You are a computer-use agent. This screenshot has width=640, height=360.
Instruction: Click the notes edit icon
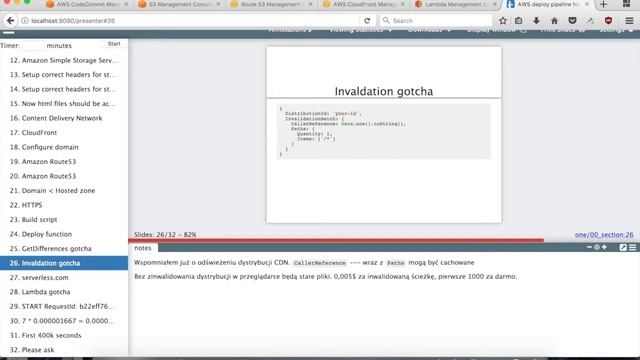[623, 247]
